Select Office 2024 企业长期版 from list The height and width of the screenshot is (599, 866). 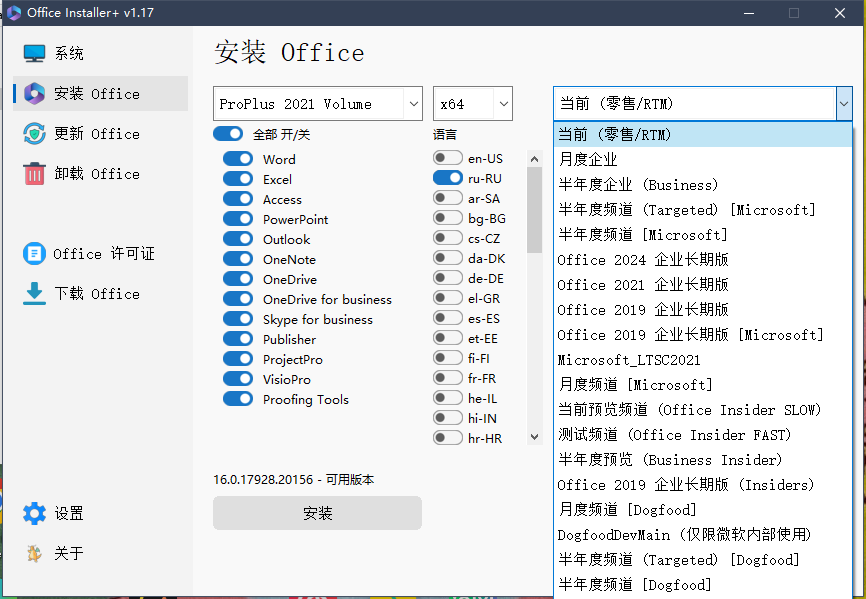pyautogui.click(x=643, y=260)
